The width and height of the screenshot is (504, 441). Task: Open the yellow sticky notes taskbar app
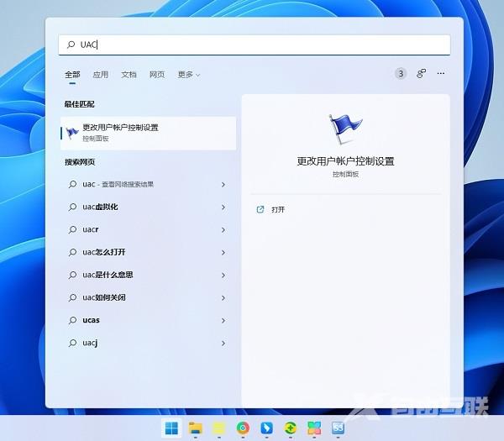tap(219, 428)
